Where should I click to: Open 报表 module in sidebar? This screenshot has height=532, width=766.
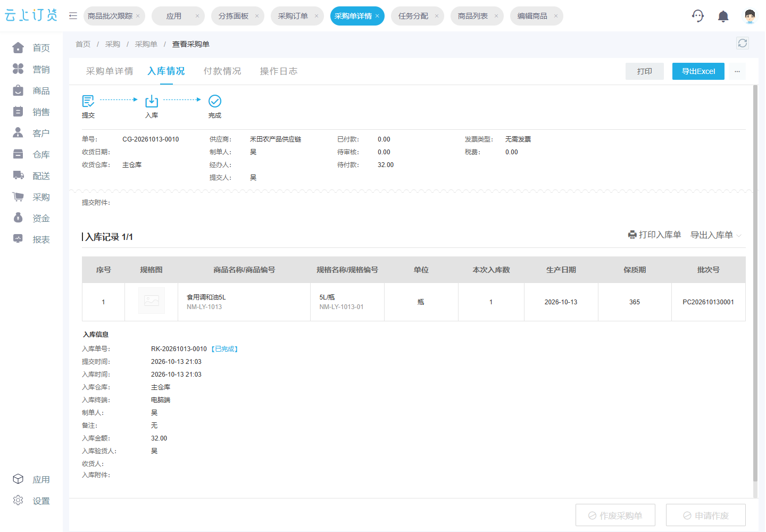coord(31,239)
